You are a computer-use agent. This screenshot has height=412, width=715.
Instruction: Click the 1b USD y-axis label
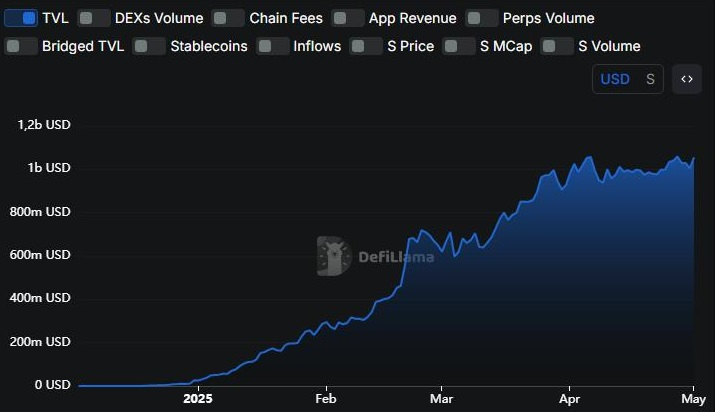pos(43,168)
